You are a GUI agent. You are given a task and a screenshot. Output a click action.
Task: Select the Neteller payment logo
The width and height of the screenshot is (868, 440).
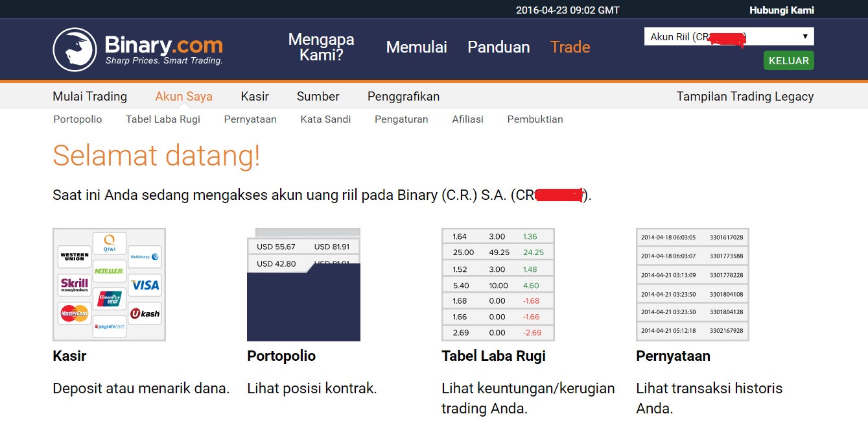click(x=109, y=271)
